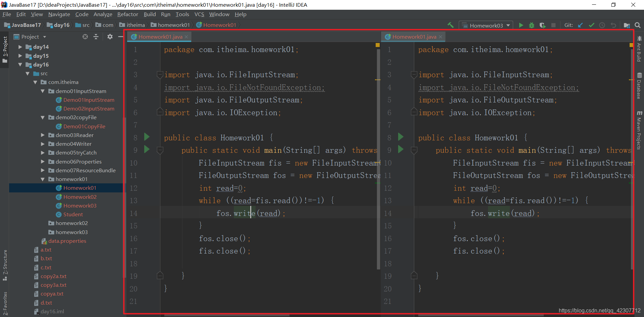The width and height of the screenshot is (644, 317).
Task: Click the Homework01 class breadcrumb
Action: 216,25
